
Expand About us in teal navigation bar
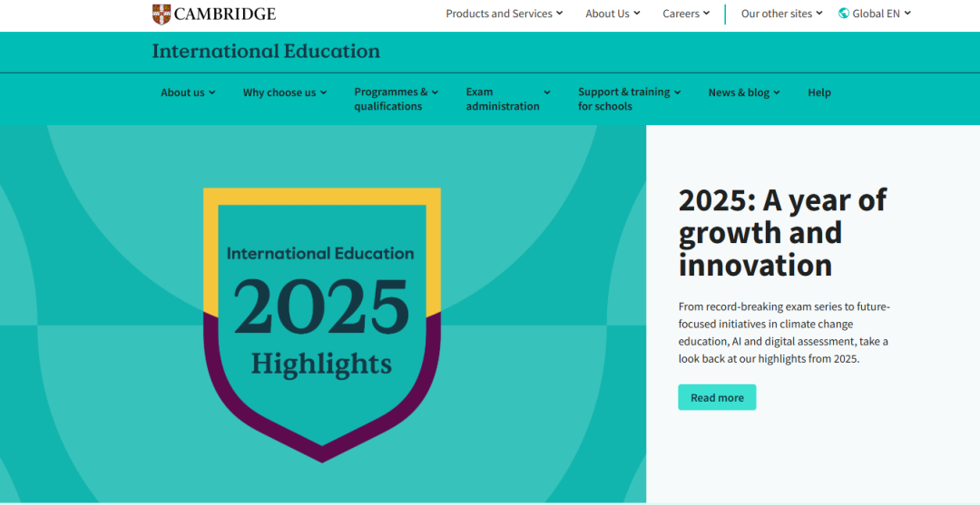[188, 92]
